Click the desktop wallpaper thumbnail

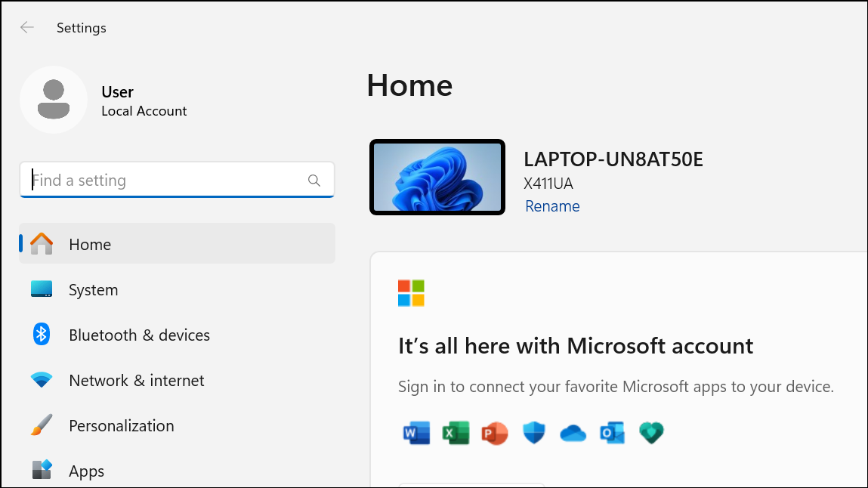[x=437, y=177]
